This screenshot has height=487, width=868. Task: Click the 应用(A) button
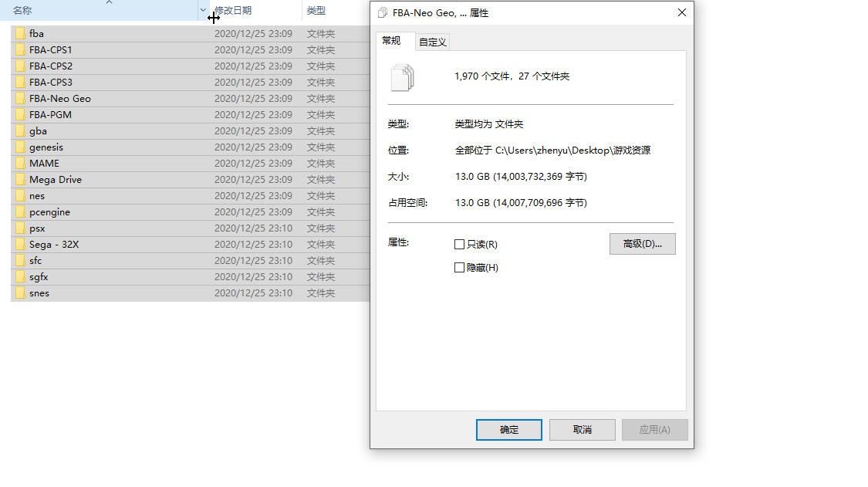655,430
